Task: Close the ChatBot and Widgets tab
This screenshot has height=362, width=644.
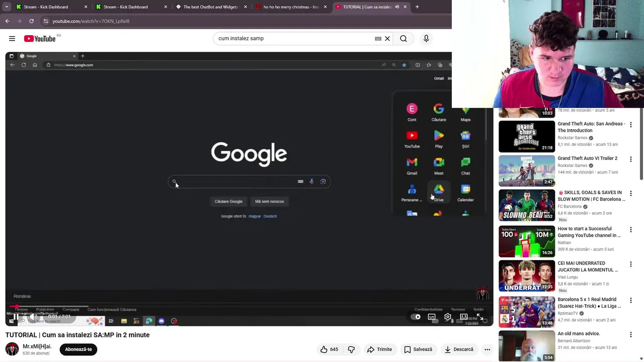Action: [x=246, y=7]
